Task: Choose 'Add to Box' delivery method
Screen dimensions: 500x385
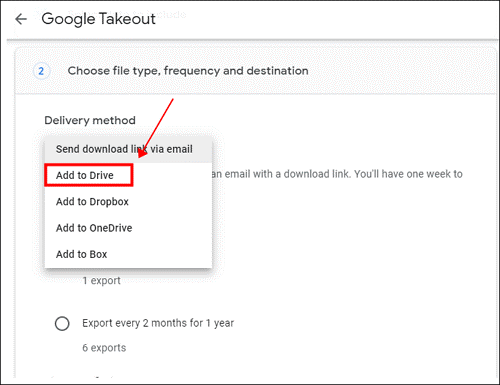Action: (x=128, y=254)
